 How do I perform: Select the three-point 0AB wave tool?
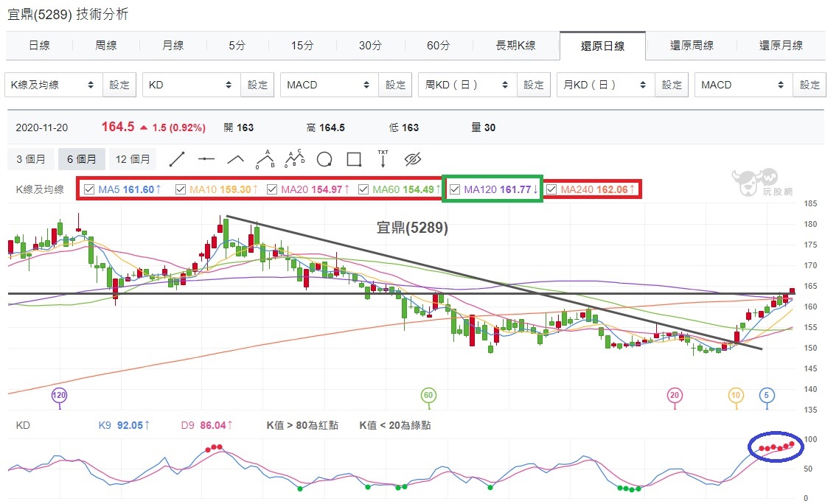tap(265, 159)
